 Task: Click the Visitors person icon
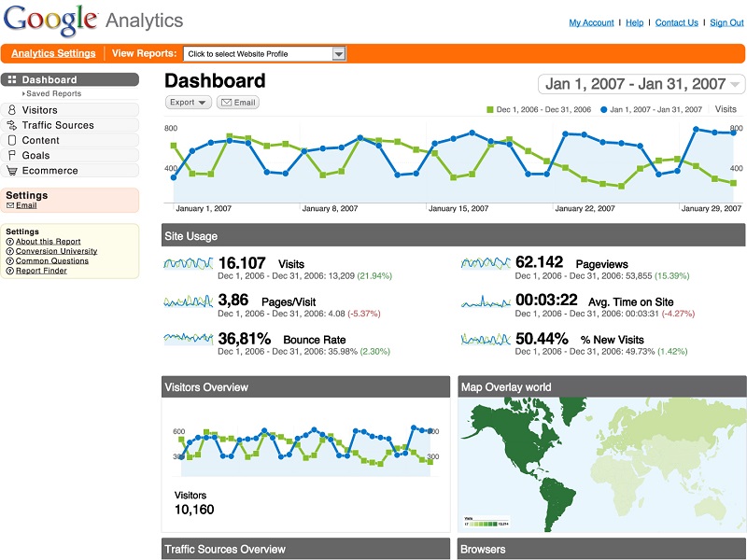12,110
